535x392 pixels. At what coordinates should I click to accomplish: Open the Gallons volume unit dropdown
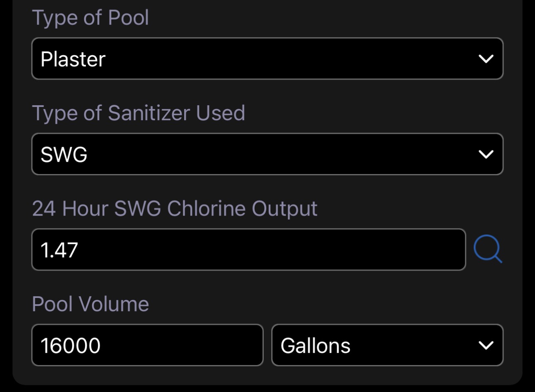tap(387, 345)
